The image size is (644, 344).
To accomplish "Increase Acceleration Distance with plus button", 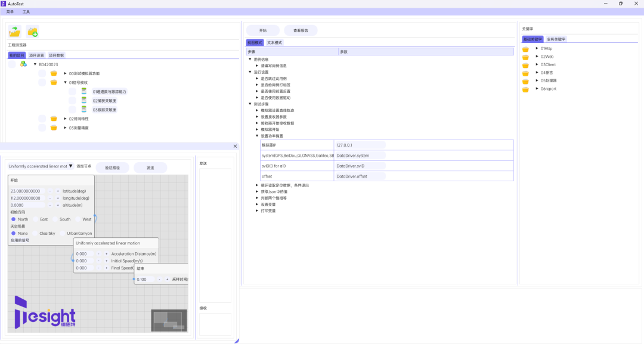I will [106, 254].
